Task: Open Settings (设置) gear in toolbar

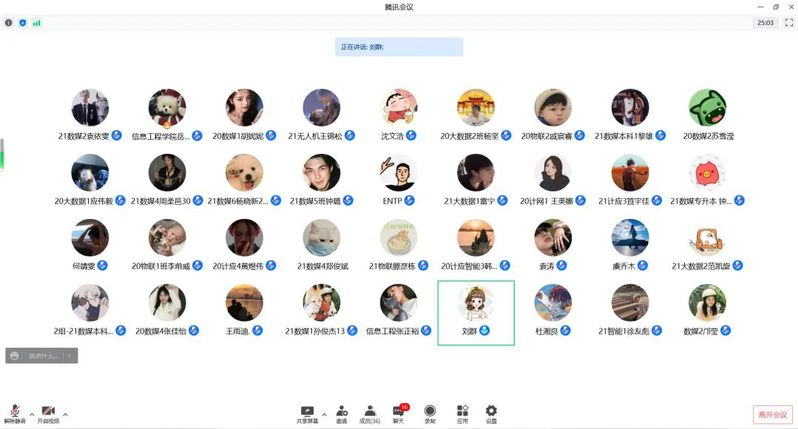Action: point(491,412)
